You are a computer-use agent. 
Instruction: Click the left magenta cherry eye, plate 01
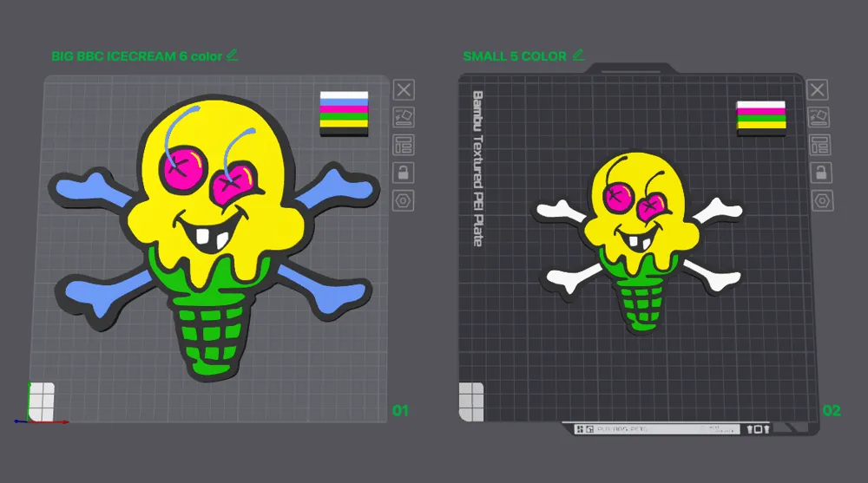(x=182, y=169)
